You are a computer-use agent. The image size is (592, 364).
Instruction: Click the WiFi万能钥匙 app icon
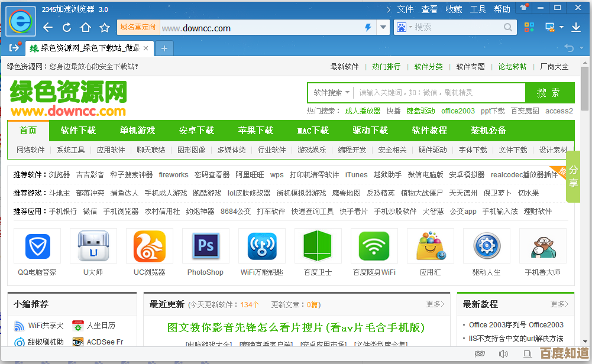(x=261, y=246)
